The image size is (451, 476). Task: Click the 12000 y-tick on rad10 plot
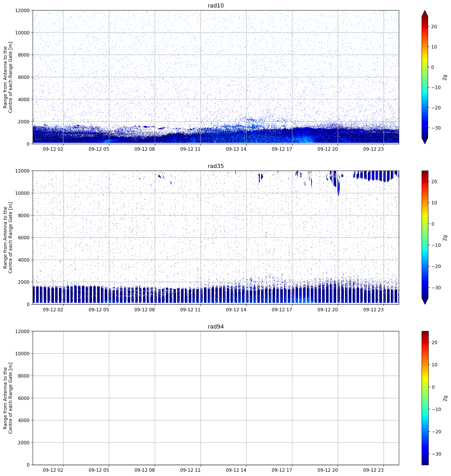click(x=22, y=10)
